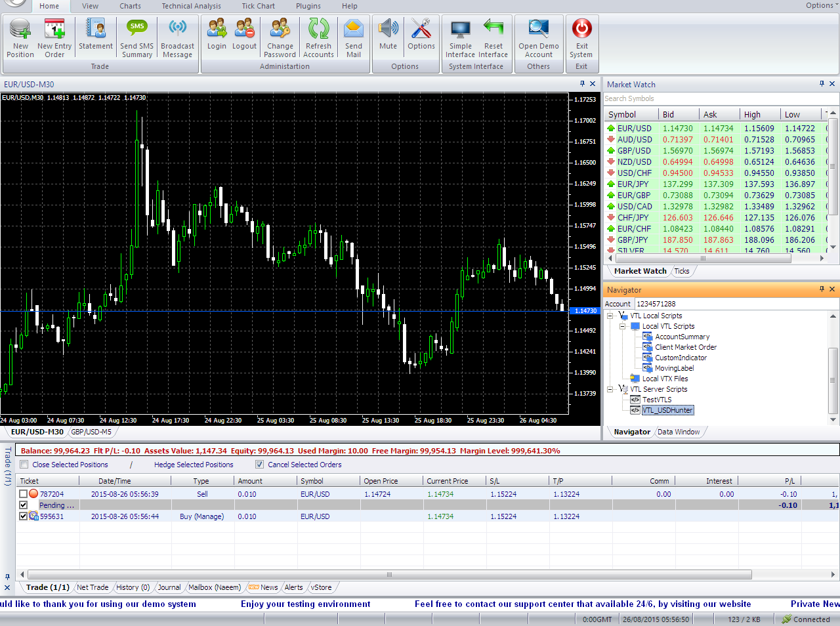Open Send Mail tool
The width and height of the screenshot is (840, 626).
point(354,38)
